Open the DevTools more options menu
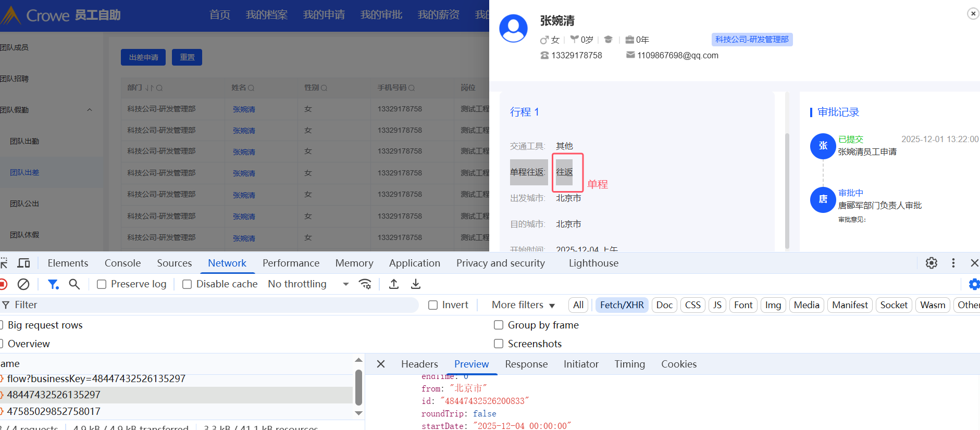The height and width of the screenshot is (430, 980). (x=953, y=263)
